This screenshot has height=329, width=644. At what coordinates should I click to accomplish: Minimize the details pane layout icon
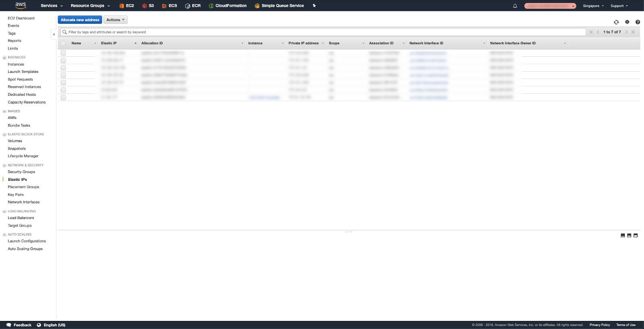[x=623, y=236]
